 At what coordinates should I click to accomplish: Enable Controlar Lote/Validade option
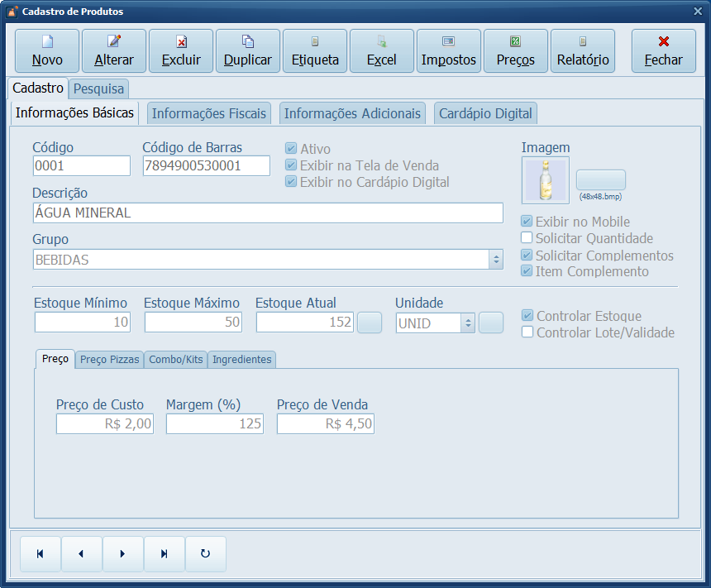[527, 332]
